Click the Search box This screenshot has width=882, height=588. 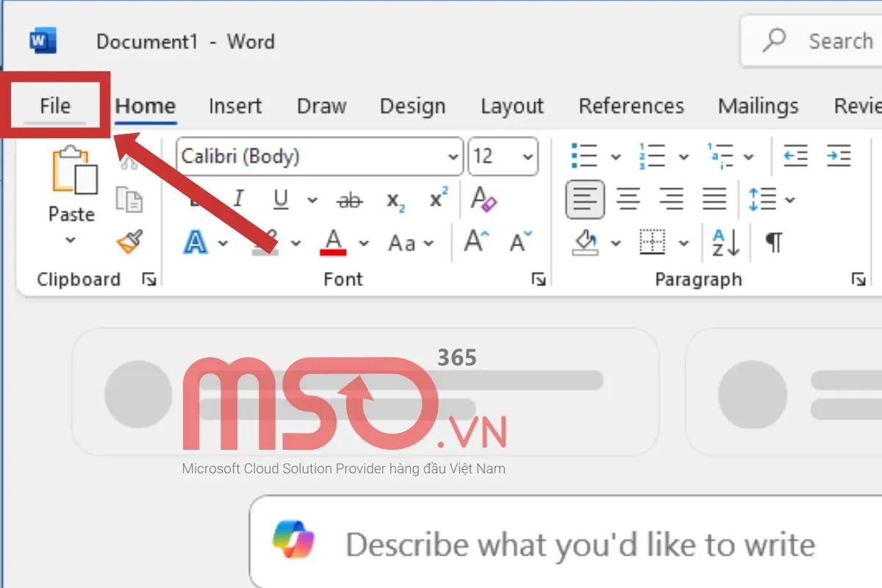point(811,41)
